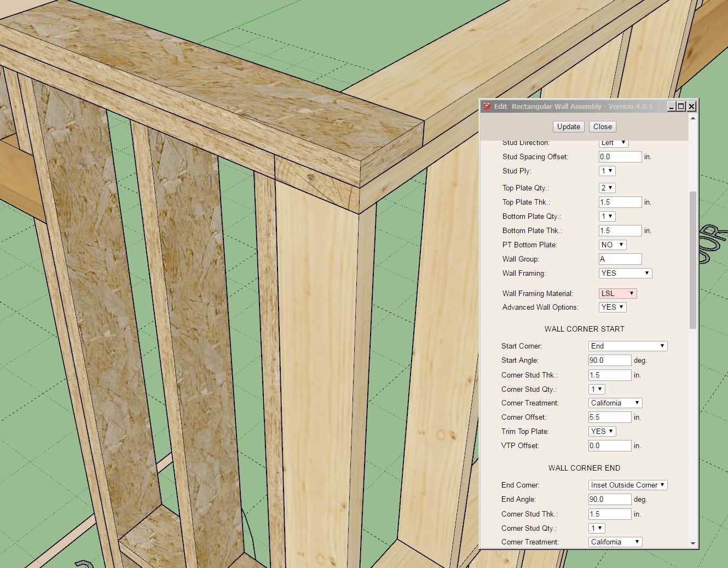
Task: Select the Stud Spacing Offset field
Action: 620,157
